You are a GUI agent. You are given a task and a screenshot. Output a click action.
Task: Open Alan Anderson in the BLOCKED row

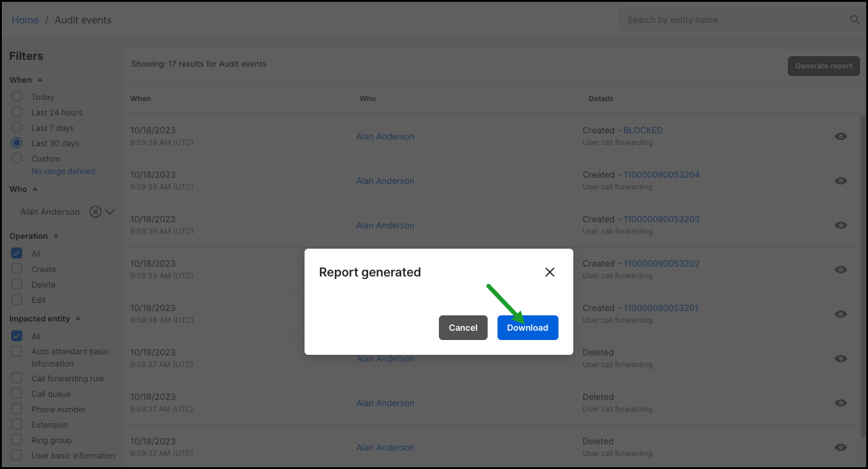(385, 136)
